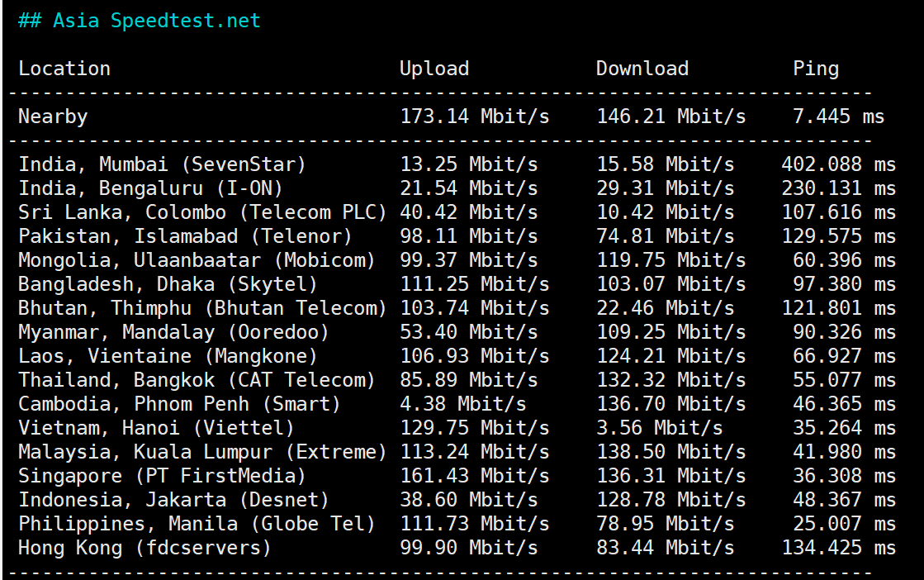
Task: Click Dhaka upload 111.25 Mbit/s
Action: [x=474, y=284]
